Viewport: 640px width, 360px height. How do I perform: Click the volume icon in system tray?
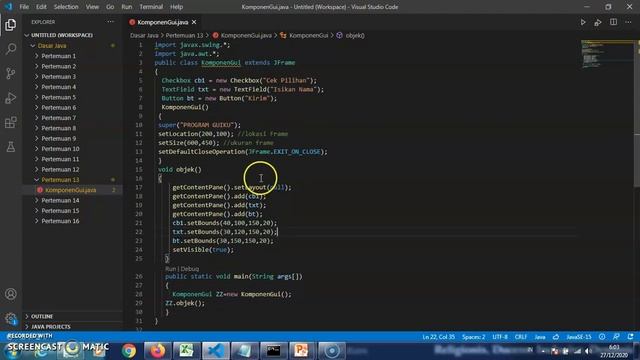[588, 351]
